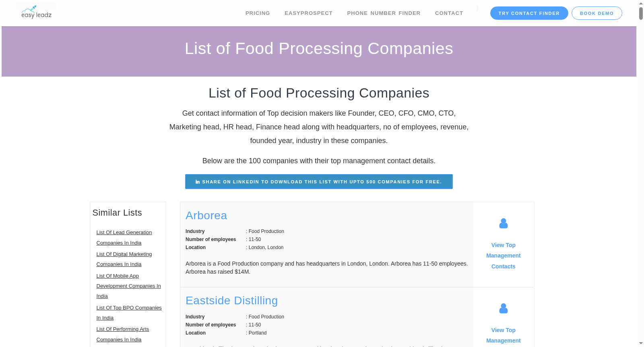
Task: Open the EasyProspect menu item
Action: 308,13
